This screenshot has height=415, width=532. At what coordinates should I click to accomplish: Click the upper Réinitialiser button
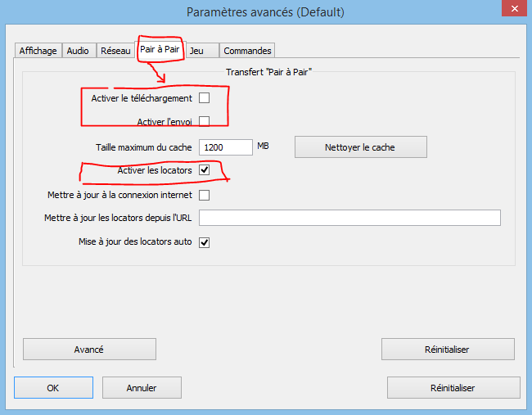[x=448, y=350]
